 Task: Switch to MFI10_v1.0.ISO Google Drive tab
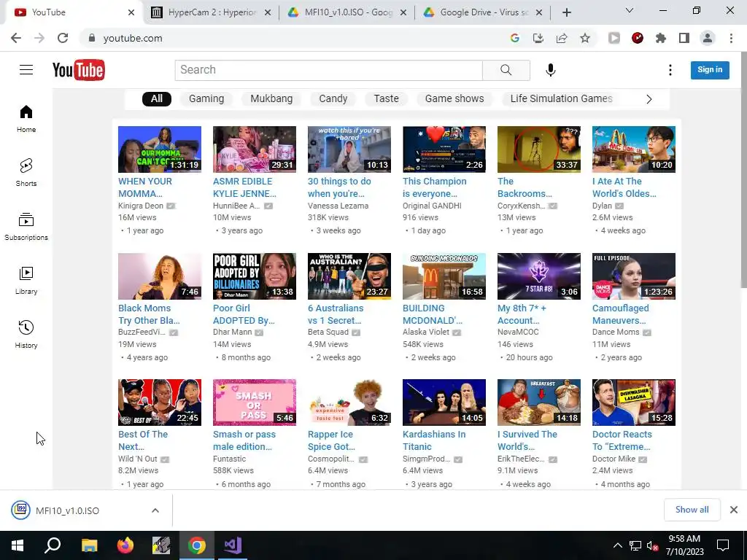point(347,12)
